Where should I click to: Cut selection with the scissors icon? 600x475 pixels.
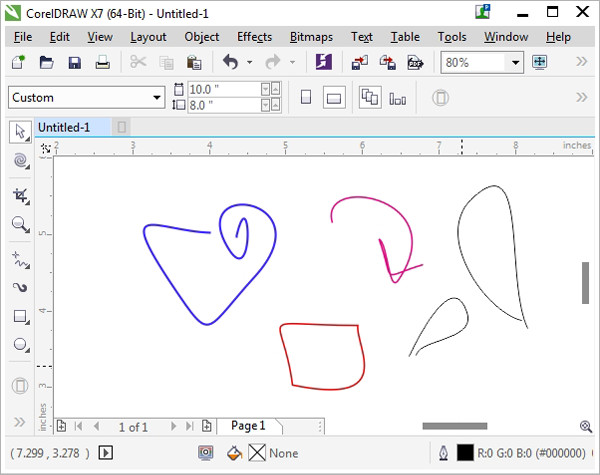click(x=138, y=62)
